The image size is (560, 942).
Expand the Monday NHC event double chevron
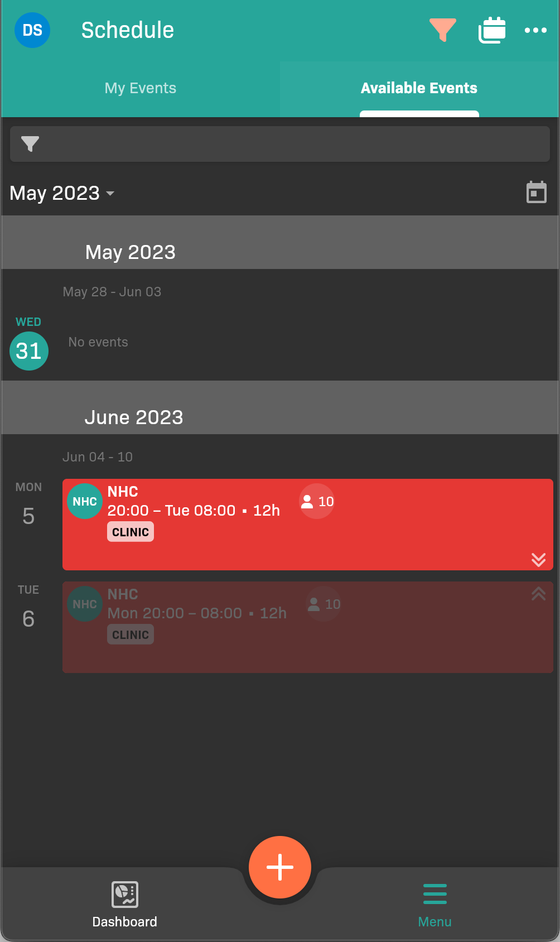[x=538, y=559]
